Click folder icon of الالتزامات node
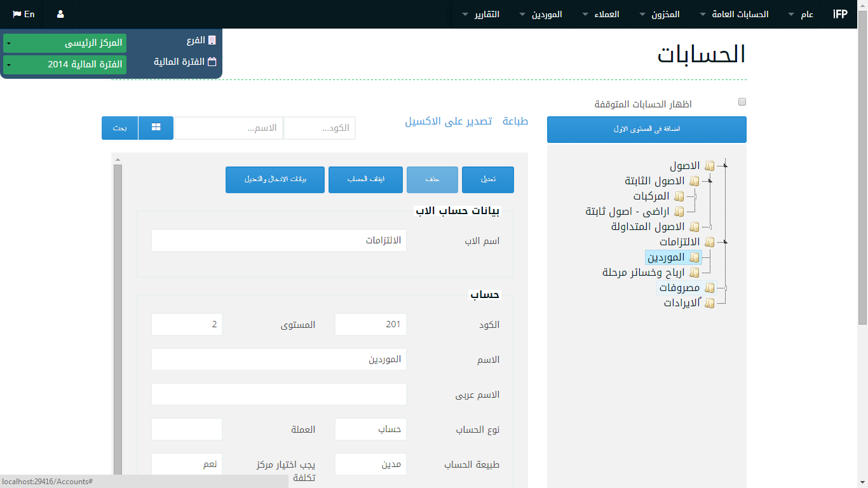The height and width of the screenshot is (488, 868). (710, 243)
